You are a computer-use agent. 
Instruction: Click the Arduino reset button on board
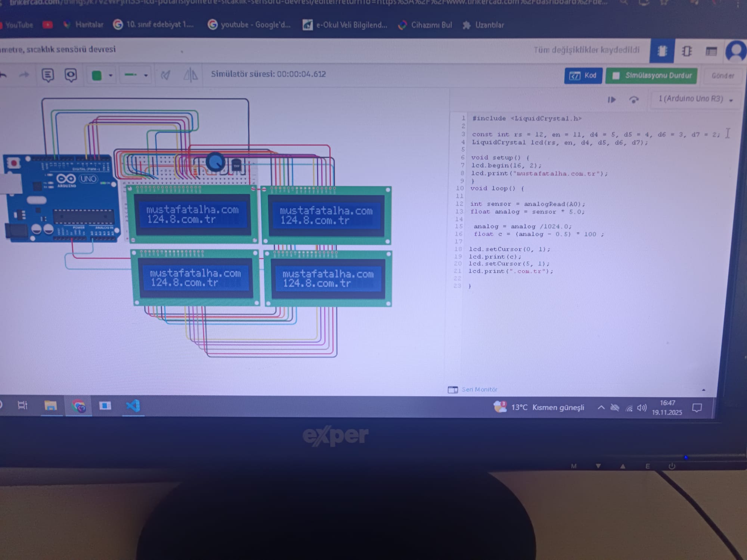14,163
